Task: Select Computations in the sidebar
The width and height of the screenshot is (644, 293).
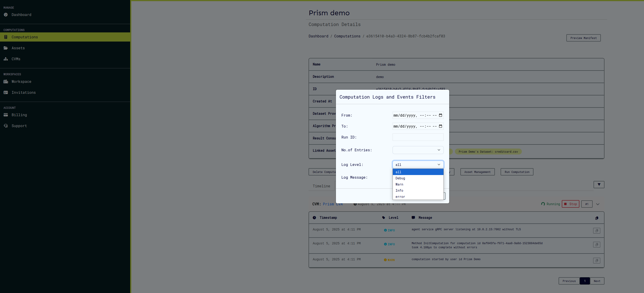Action: point(65,37)
